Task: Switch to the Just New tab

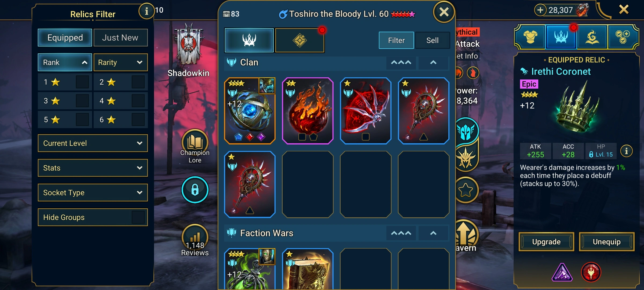Action: click(120, 38)
